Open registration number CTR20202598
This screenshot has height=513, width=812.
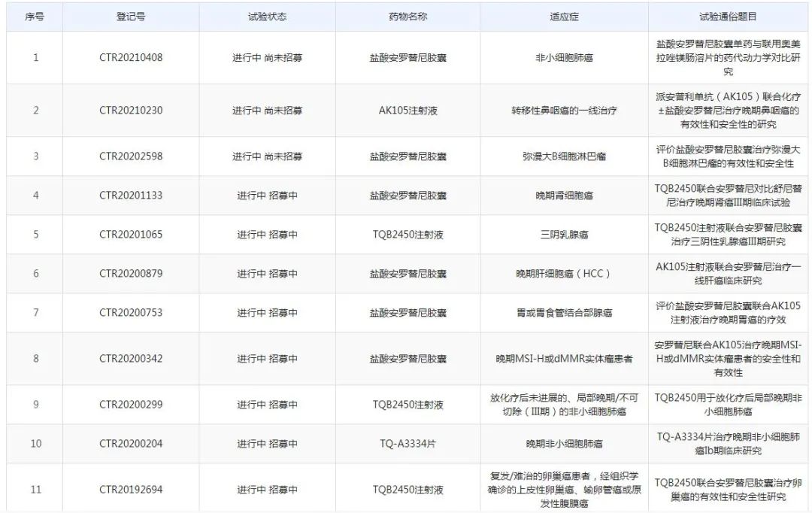pos(131,156)
